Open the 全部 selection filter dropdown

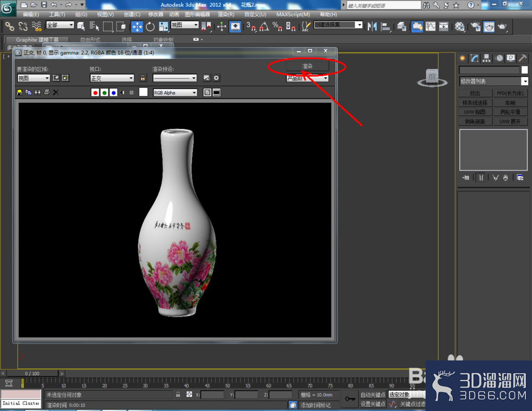(60, 25)
